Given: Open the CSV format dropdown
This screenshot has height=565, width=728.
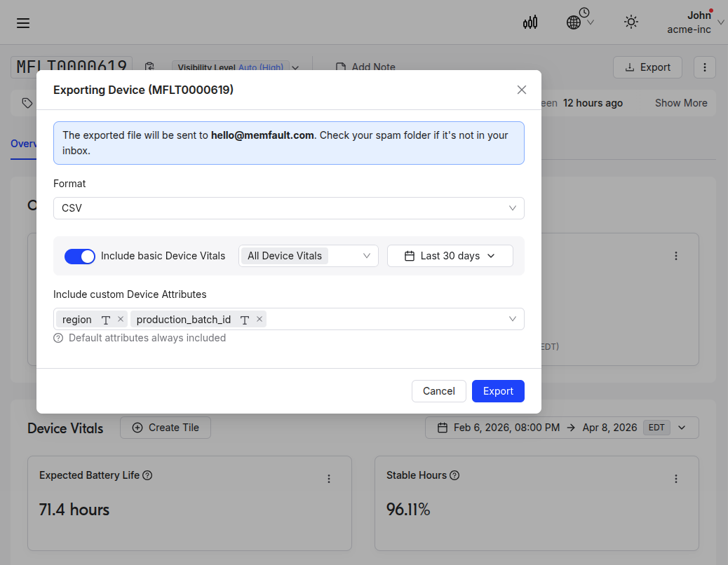Looking at the screenshot, I should pos(288,208).
